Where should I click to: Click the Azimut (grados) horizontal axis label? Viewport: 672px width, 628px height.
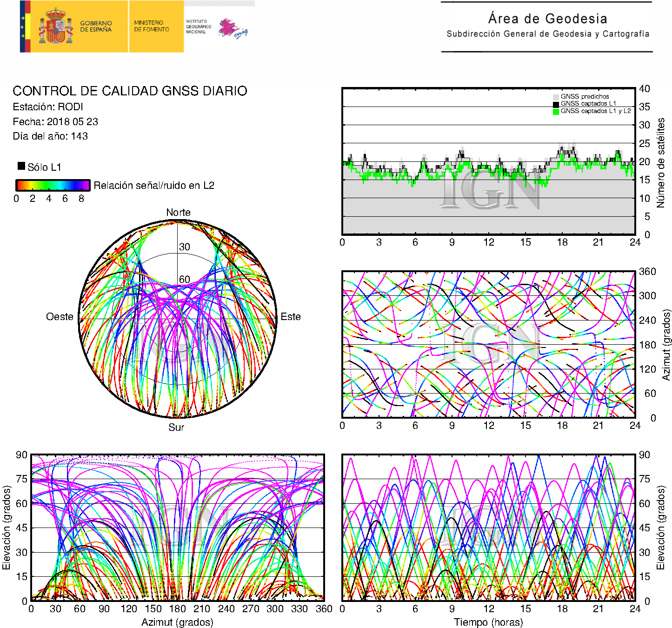pyautogui.click(x=177, y=622)
